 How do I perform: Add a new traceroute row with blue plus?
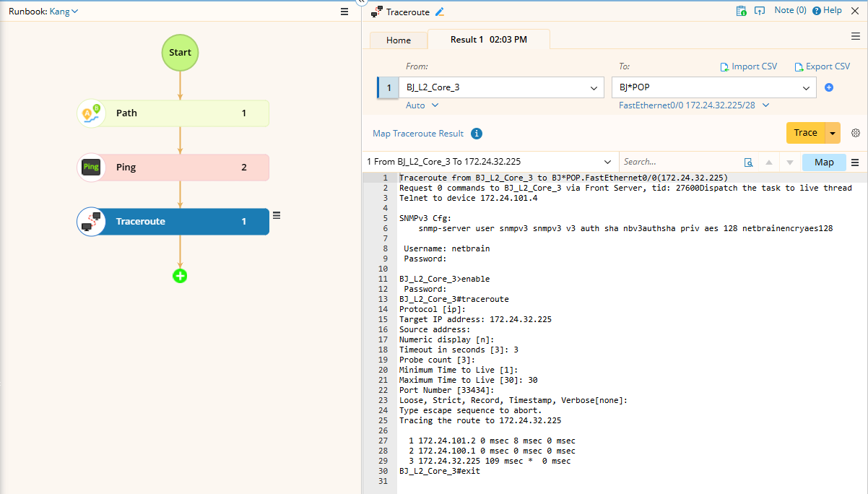click(829, 87)
